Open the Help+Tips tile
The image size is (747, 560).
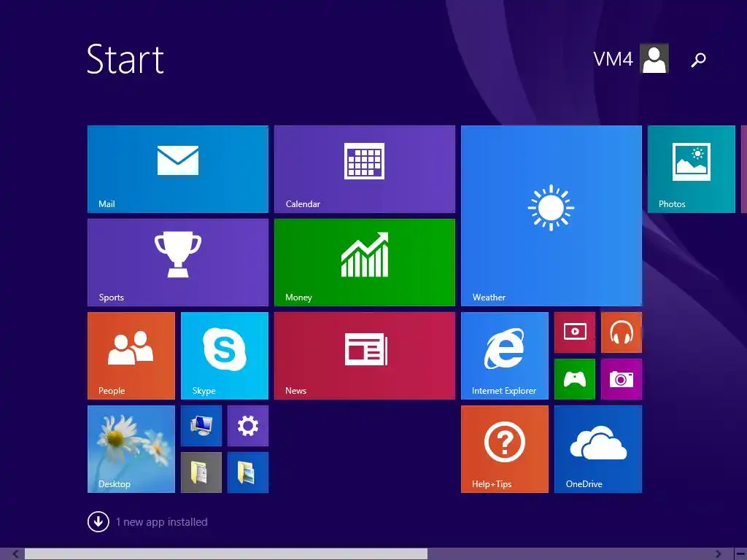click(505, 449)
